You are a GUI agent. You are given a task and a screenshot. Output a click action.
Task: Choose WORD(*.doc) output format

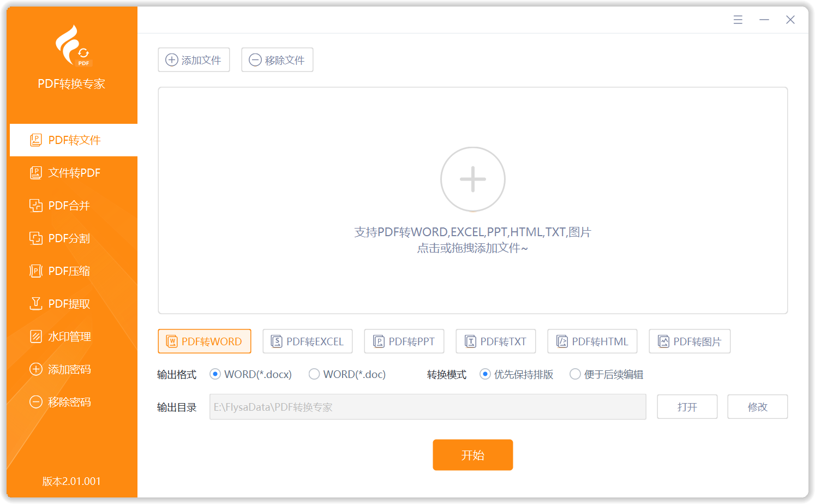(347, 374)
